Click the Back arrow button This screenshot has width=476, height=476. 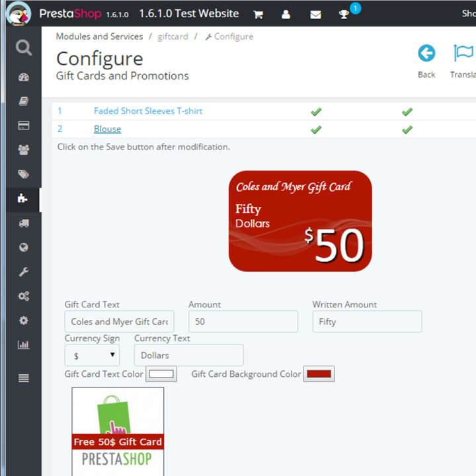coord(426,61)
